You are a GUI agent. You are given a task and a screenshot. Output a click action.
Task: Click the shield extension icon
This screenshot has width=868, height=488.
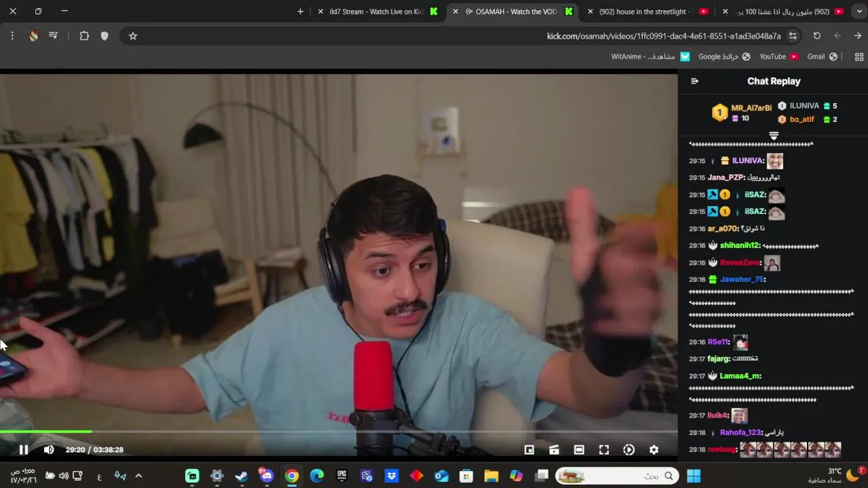tap(104, 36)
